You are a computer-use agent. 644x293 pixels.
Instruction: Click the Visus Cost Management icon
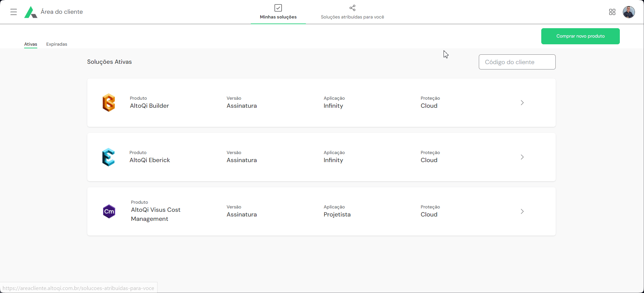[x=109, y=211]
